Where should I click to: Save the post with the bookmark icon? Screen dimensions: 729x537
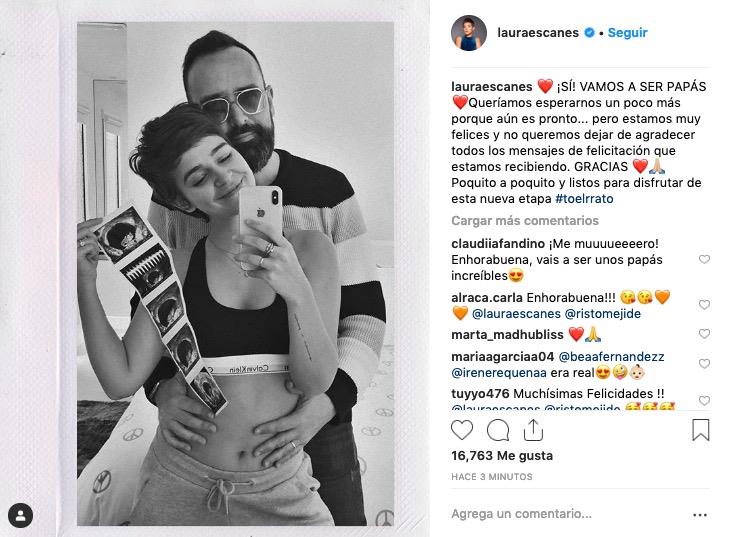701,430
